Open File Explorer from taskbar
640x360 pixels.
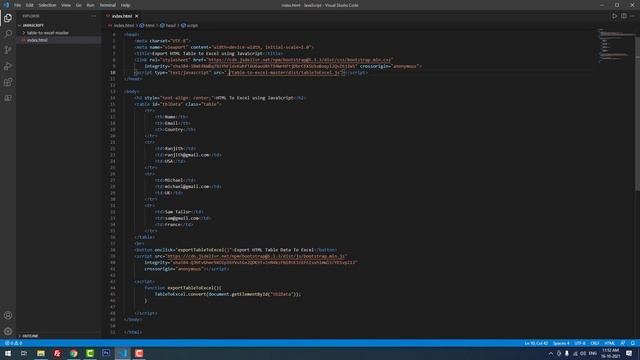(x=41, y=353)
